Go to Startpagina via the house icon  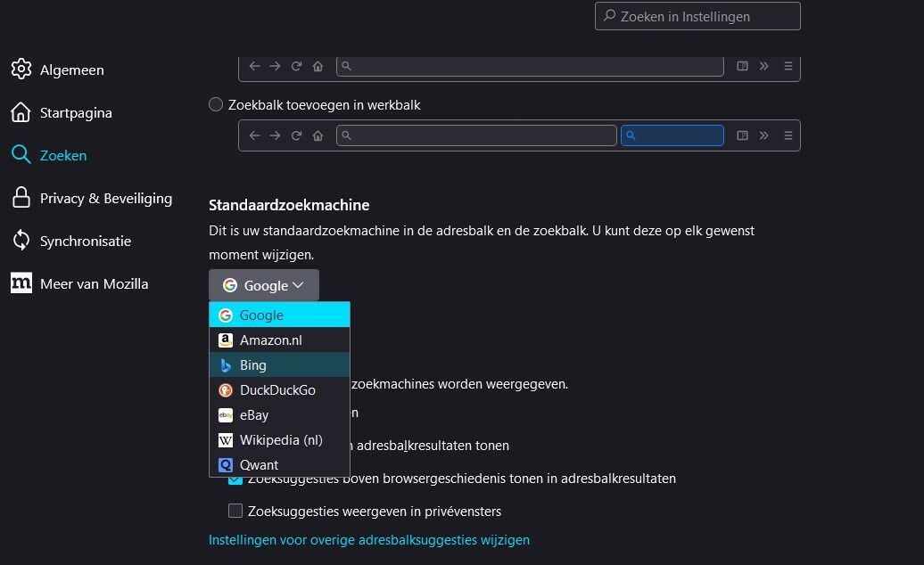(x=21, y=112)
